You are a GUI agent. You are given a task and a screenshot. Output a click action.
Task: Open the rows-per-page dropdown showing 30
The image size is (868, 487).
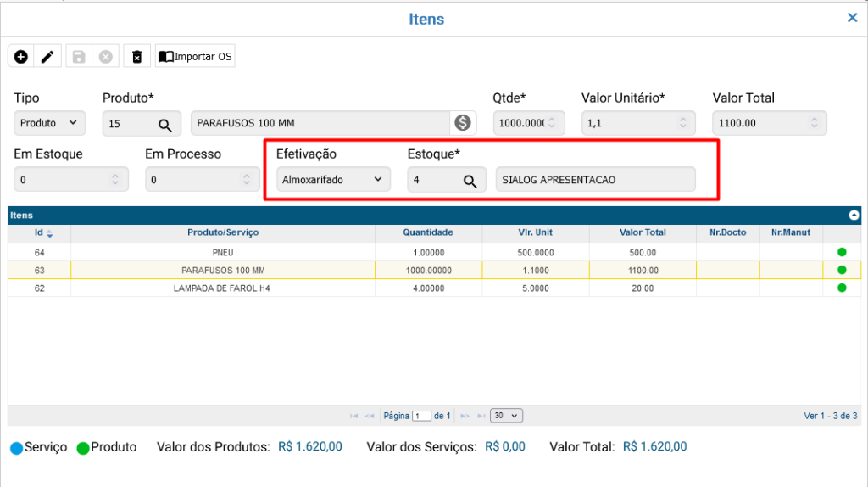point(507,416)
